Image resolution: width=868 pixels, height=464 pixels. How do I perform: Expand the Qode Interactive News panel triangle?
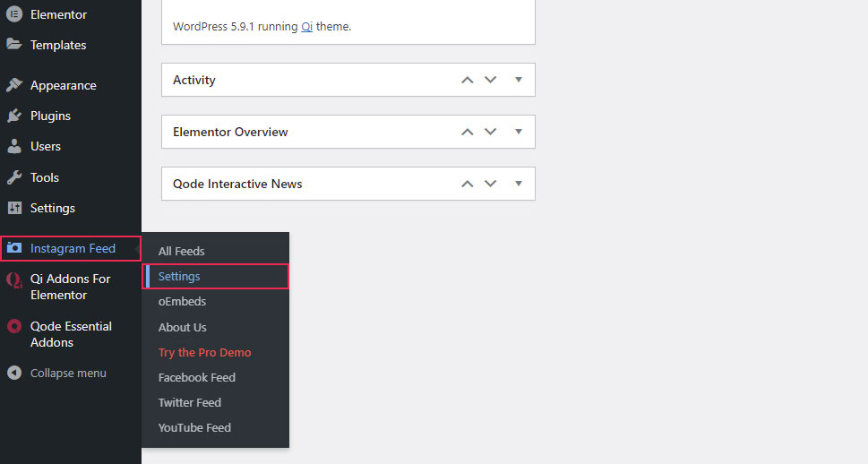point(519,184)
